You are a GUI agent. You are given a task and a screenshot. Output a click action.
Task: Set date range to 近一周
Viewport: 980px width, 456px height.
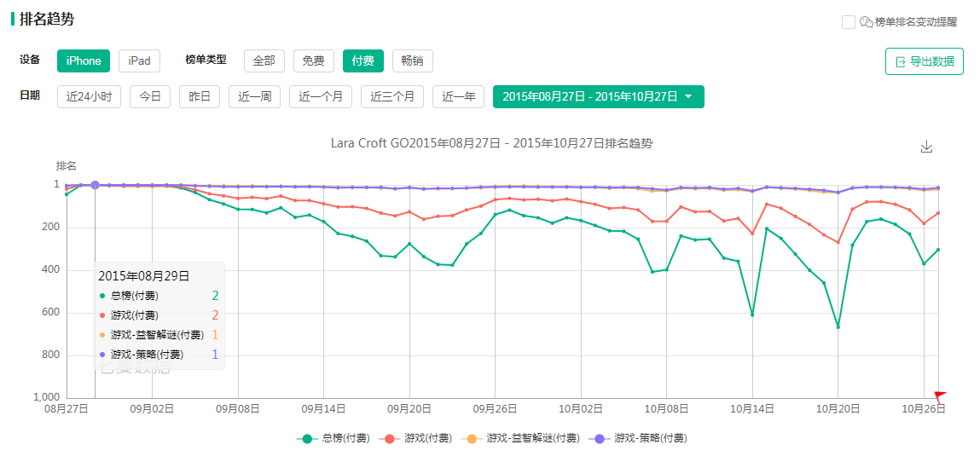(254, 97)
